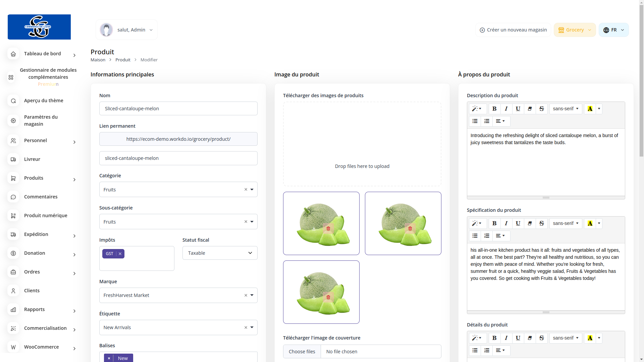Viewport: 644px width, 362px height.
Task: Expand the Grocery store selector
Action: [x=575, y=30]
